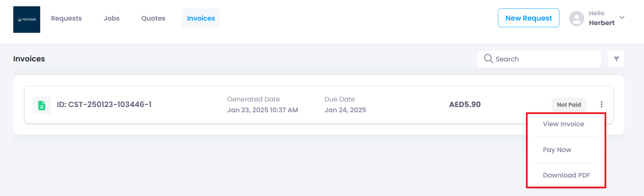
Task: Switch to the Jobs tab
Action: [x=111, y=18]
